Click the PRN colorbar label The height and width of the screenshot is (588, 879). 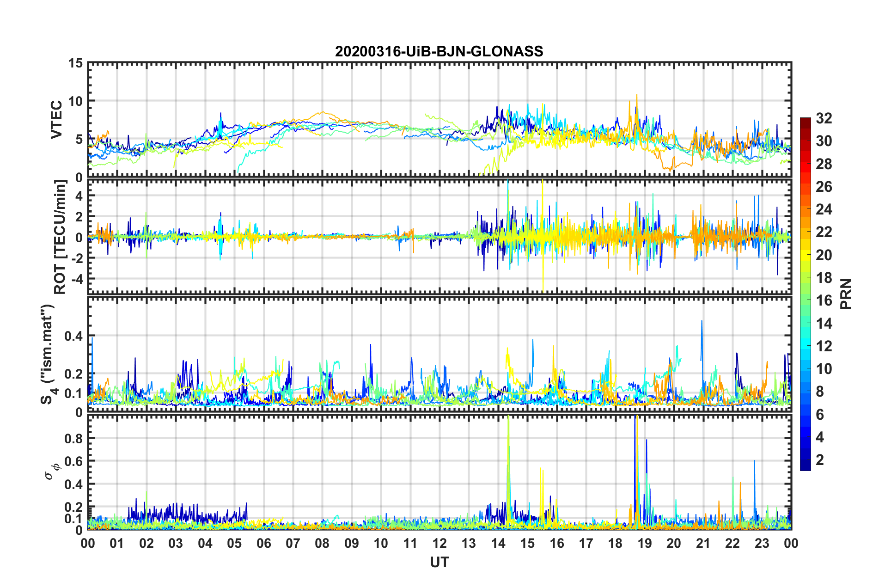[846, 294]
